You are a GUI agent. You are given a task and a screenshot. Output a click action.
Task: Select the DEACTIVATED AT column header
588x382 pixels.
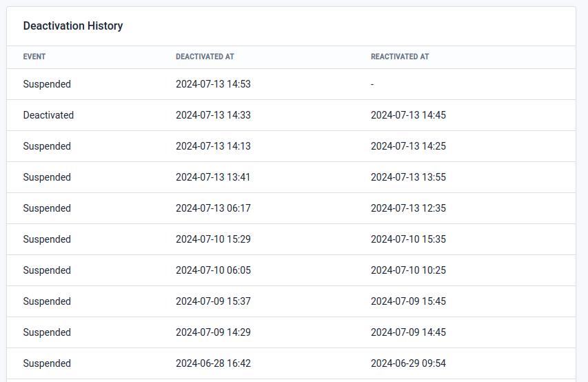tap(205, 57)
